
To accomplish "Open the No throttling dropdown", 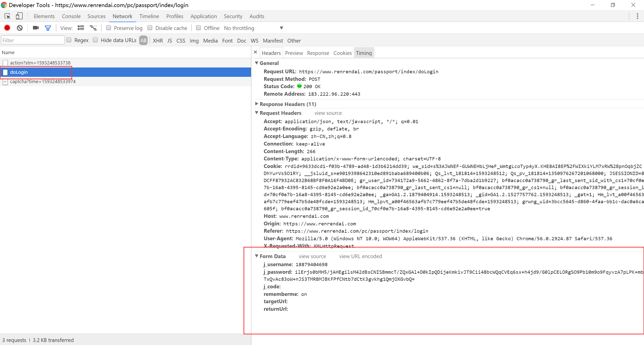I will pyautogui.click(x=281, y=28).
